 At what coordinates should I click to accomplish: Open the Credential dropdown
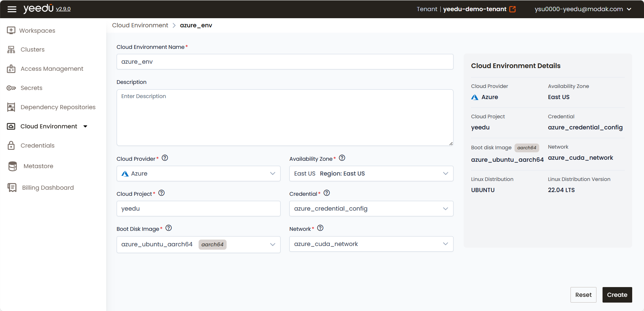pyautogui.click(x=371, y=209)
